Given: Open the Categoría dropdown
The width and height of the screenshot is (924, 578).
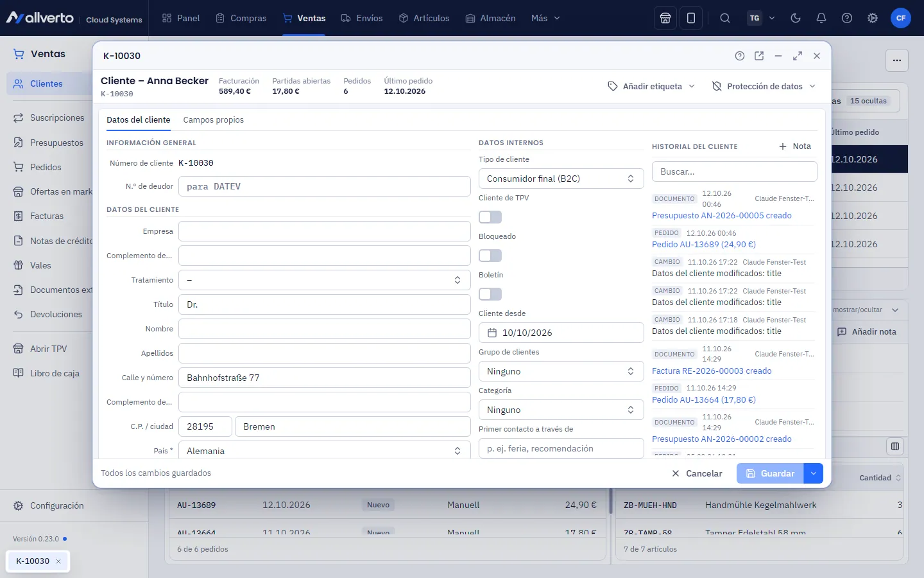Looking at the screenshot, I should (561, 410).
